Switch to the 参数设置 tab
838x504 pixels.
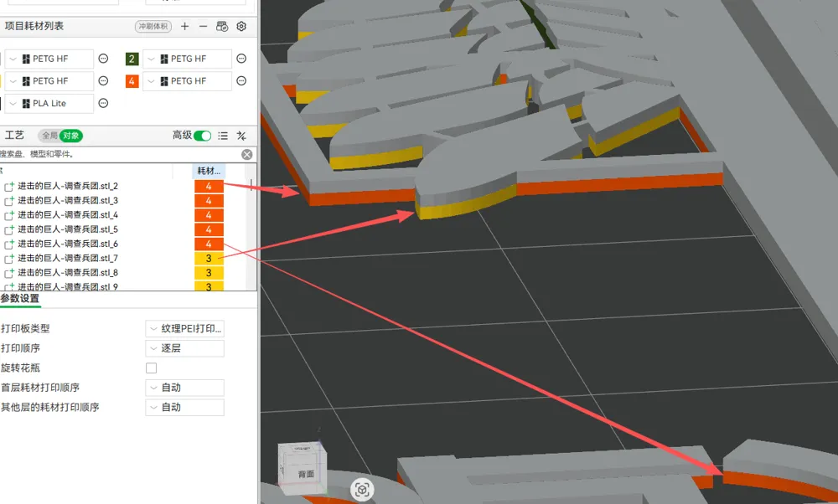(20, 298)
